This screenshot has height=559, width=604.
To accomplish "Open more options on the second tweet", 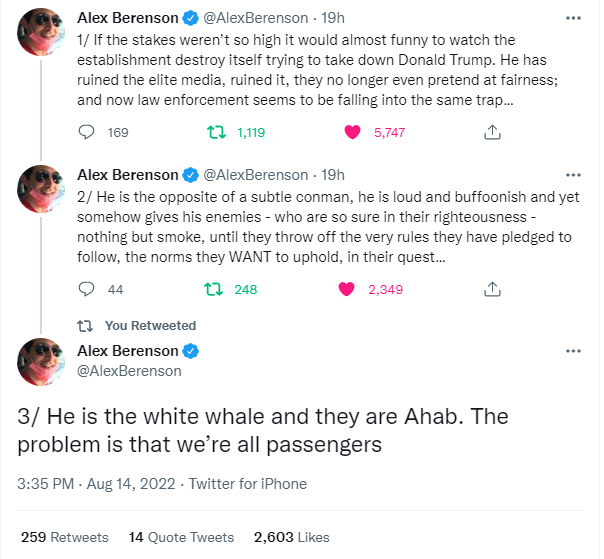I will click(573, 176).
